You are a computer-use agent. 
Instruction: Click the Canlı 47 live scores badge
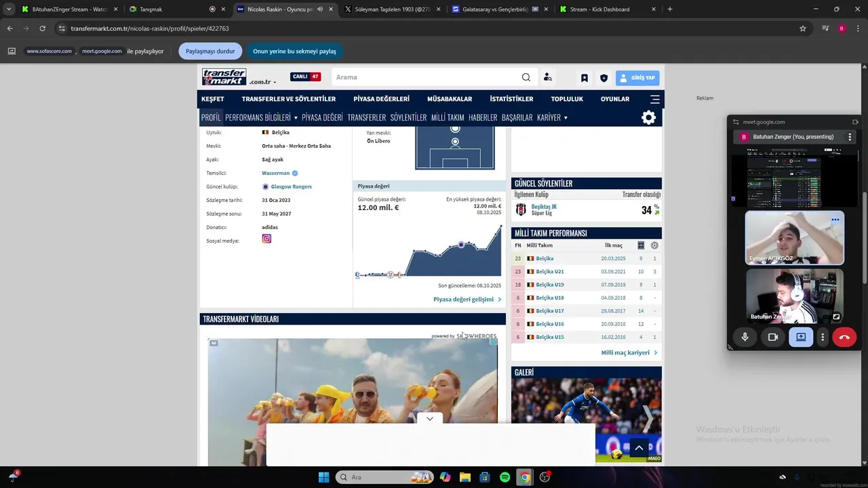(305, 77)
